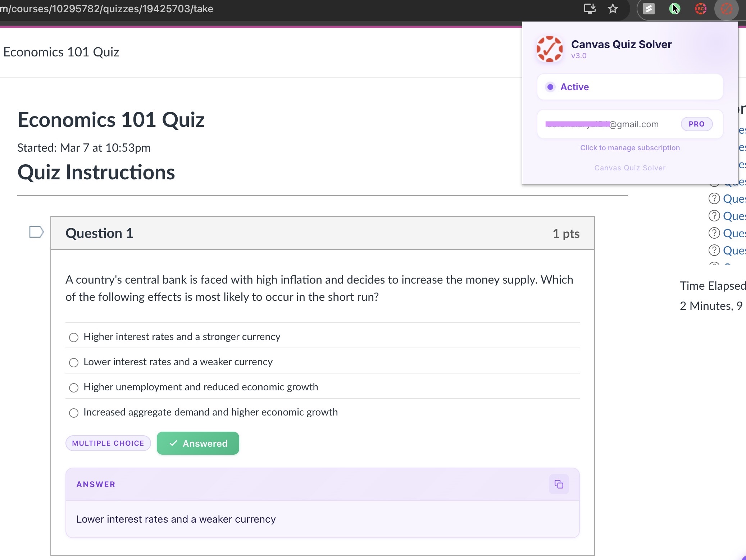Select 'Higher interest rates and a stronger currency'
Screen dimensions: 746x560
74,337
